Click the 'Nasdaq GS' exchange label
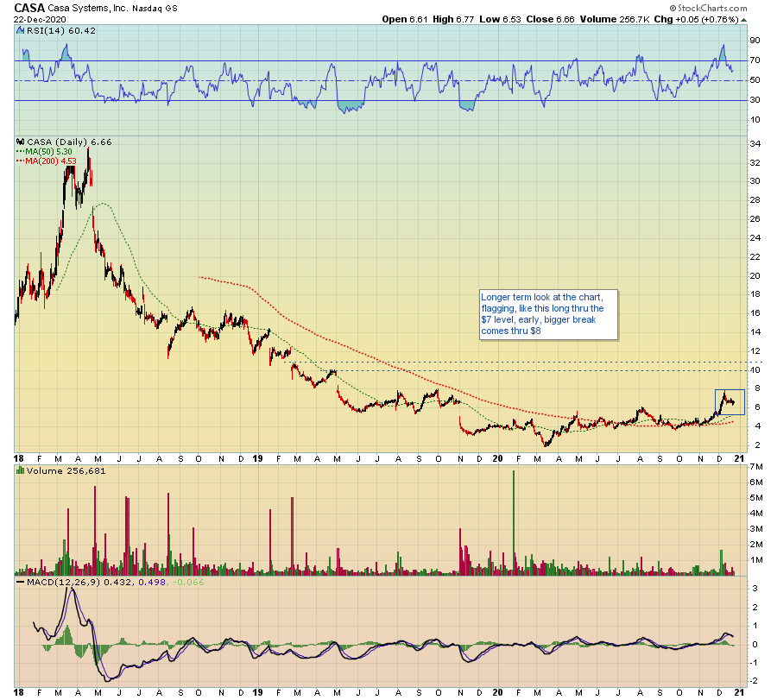Image resolution: width=777 pixels, height=700 pixels. [x=155, y=9]
